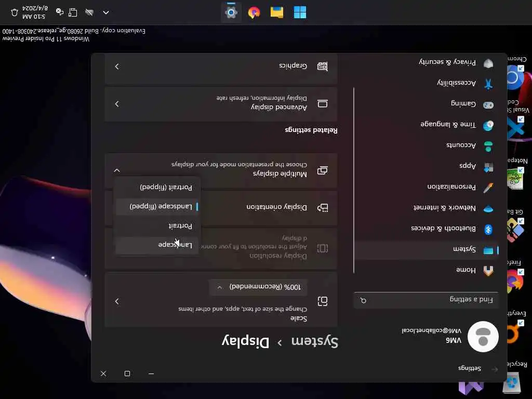Click the search magnifier icon
The width and height of the screenshot is (532, 399).
(x=363, y=300)
